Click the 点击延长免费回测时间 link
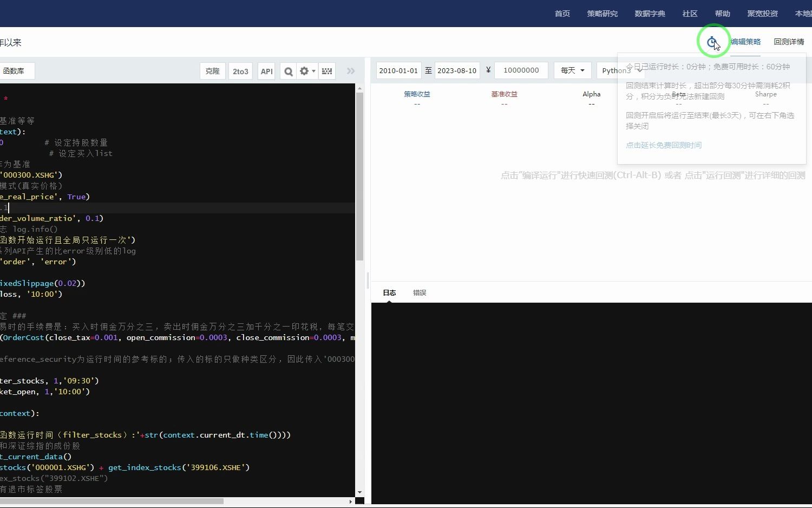812x508 pixels. coord(664,145)
